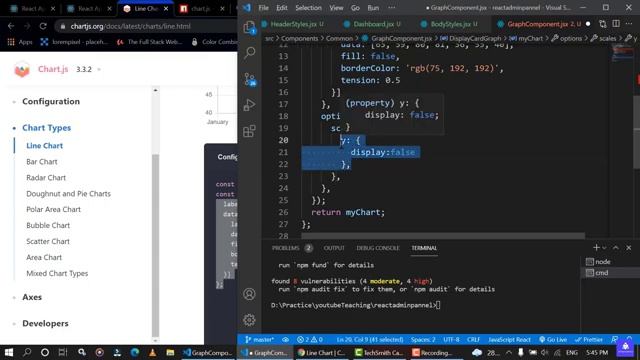Open the Bubble Chart docs link
This screenshot has height=360, width=640.
(48, 225)
